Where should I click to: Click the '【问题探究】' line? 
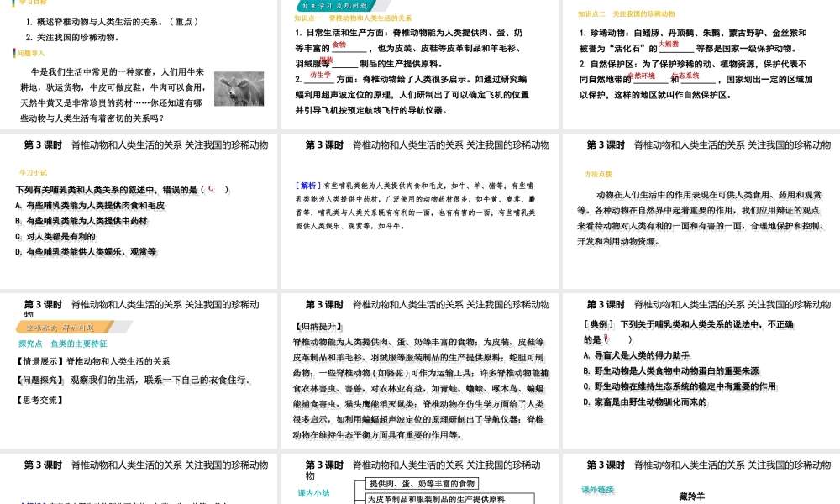pyautogui.click(x=133, y=381)
